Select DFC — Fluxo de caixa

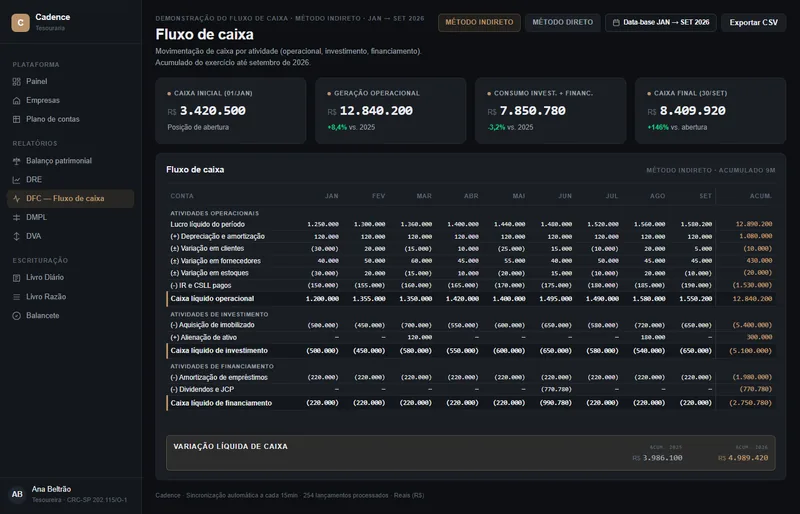(70, 199)
